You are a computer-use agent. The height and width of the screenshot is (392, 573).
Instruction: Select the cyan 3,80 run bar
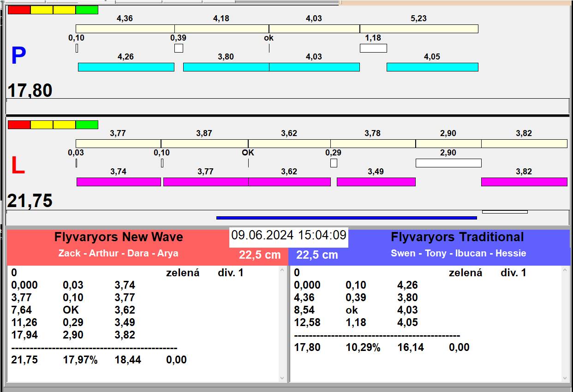pos(226,67)
